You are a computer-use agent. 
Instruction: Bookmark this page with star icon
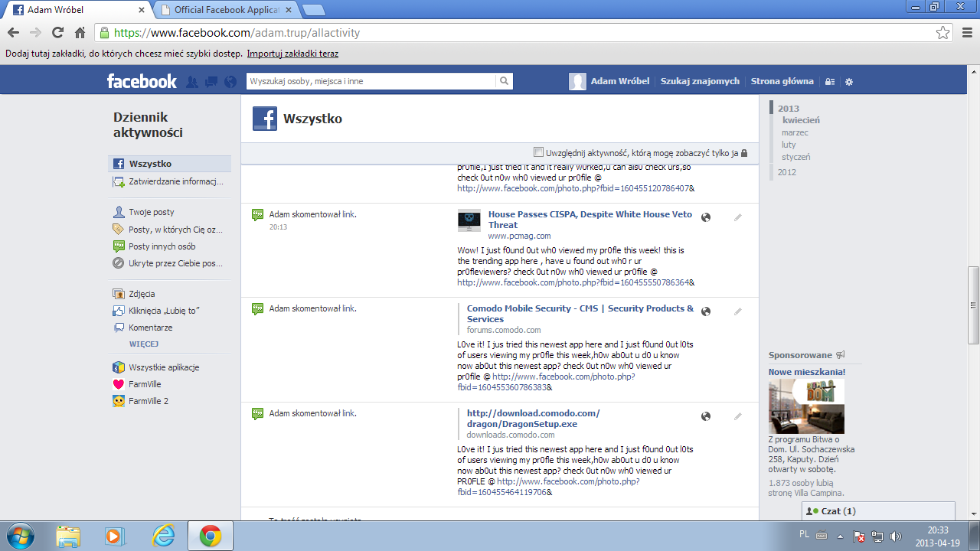[943, 33]
